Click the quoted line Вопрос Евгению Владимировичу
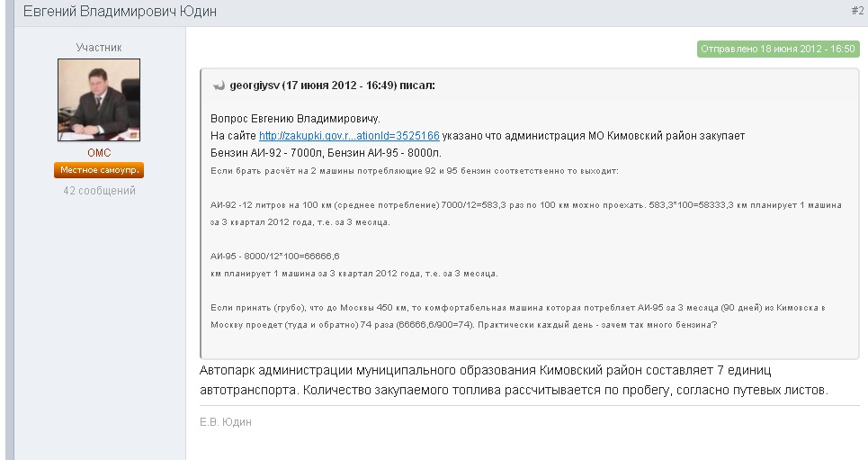The image size is (868, 460). (x=296, y=119)
